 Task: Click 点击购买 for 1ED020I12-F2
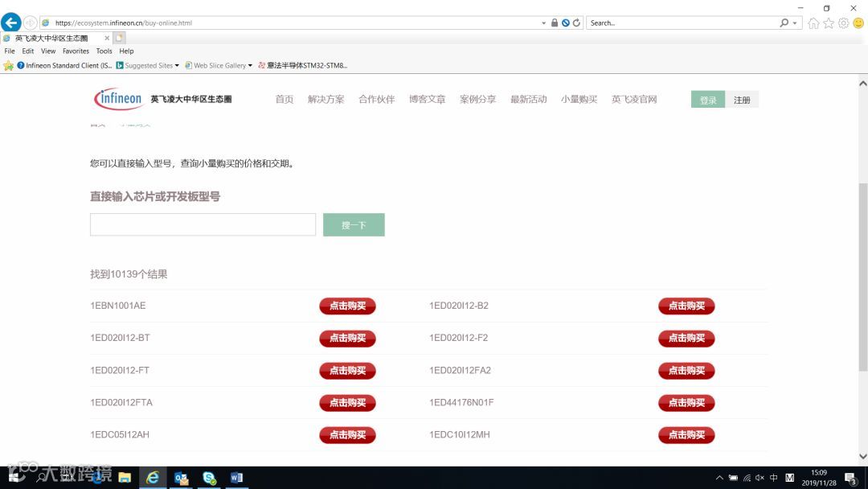pos(686,339)
